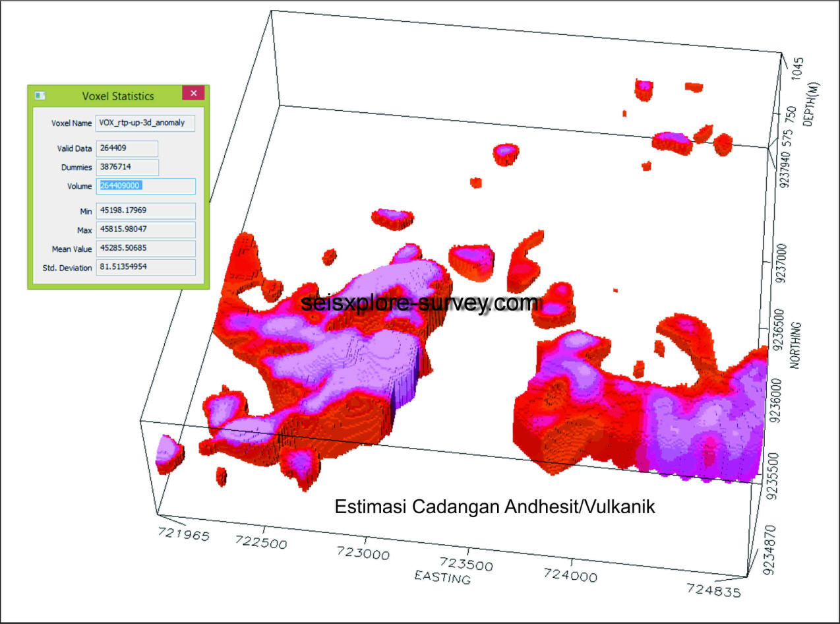Click the EASTING axis label
The height and width of the screenshot is (624, 840).
point(442,577)
